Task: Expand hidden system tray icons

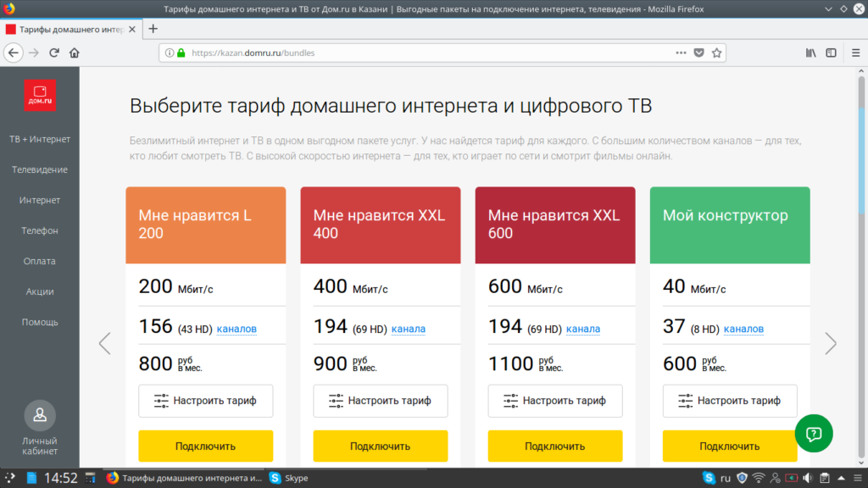Action: click(842, 478)
